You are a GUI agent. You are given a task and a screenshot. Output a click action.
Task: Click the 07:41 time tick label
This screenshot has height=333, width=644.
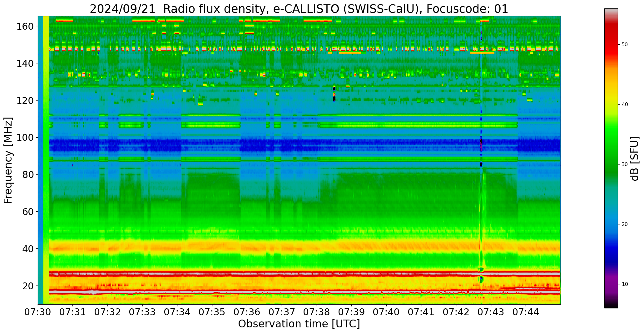click(x=421, y=312)
